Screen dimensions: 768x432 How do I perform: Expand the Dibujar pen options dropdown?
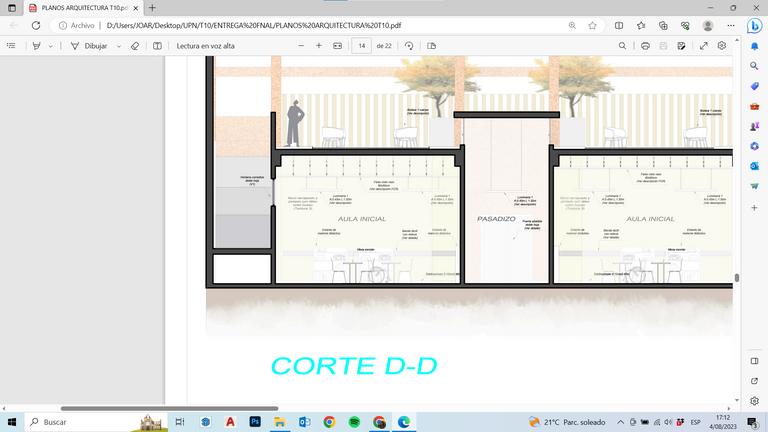click(x=119, y=46)
